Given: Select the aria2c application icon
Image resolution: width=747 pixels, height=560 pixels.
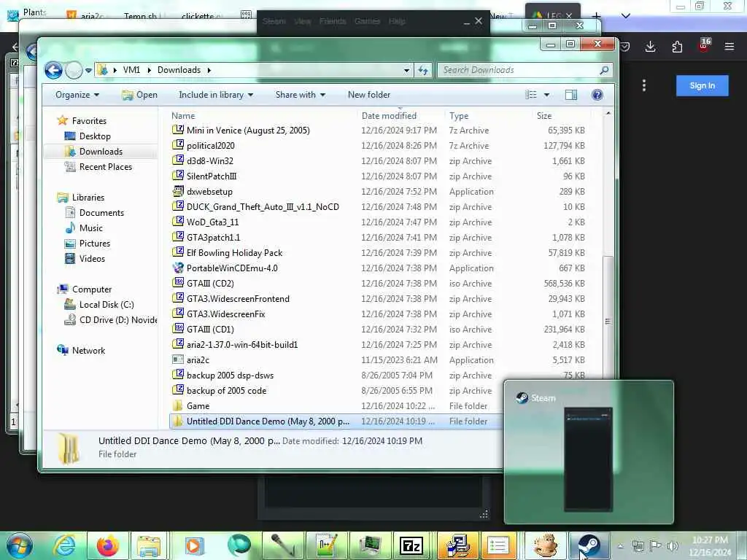Looking at the screenshot, I should (178, 359).
